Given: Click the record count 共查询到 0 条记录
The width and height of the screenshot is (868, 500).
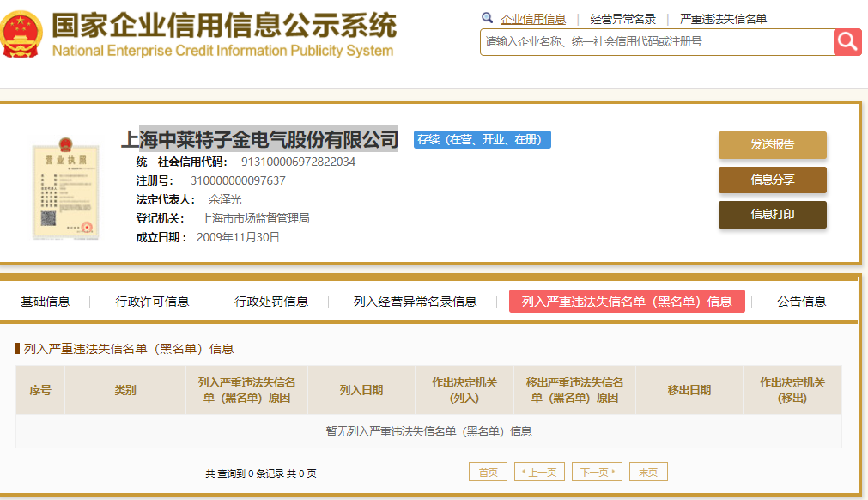Looking at the screenshot, I should point(246,473).
